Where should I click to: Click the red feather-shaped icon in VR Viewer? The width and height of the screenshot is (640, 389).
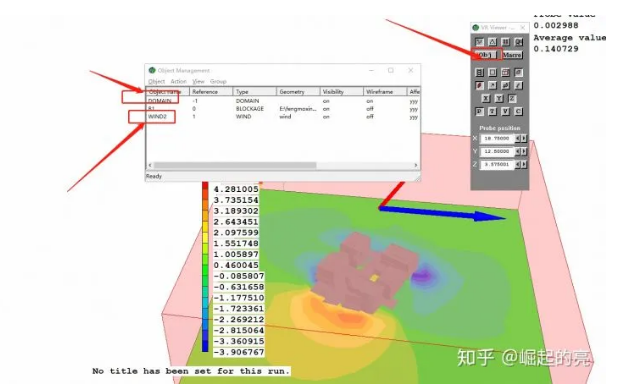[x=480, y=85]
